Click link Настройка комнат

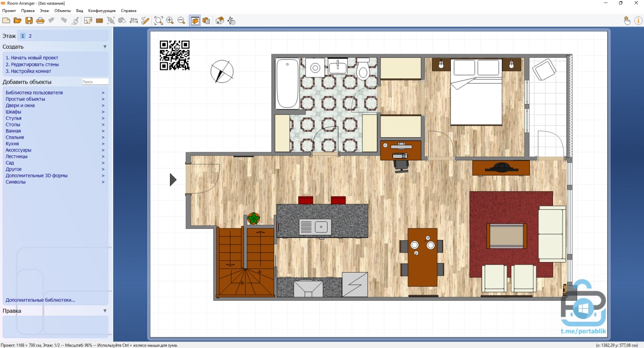tap(28, 71)
